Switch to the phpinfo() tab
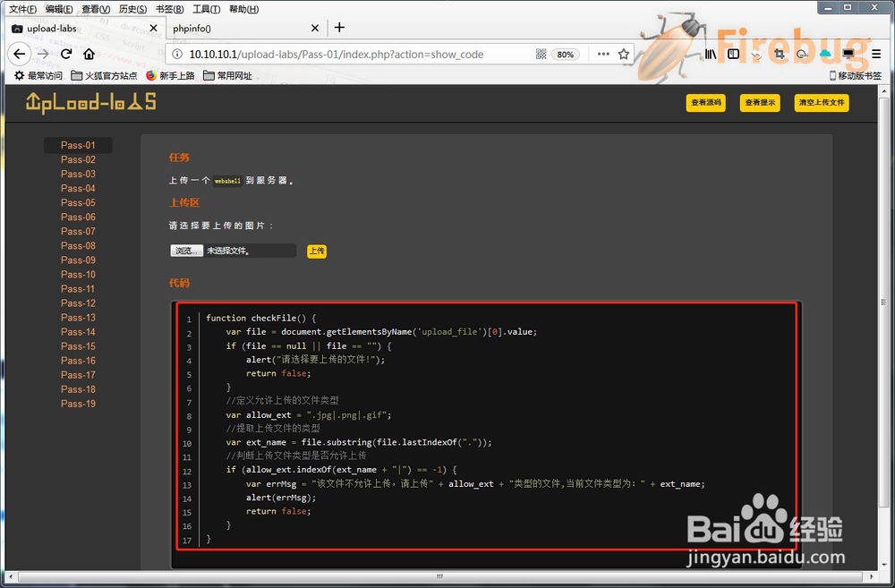The image size is (895, 588). (x=245, y=28)
